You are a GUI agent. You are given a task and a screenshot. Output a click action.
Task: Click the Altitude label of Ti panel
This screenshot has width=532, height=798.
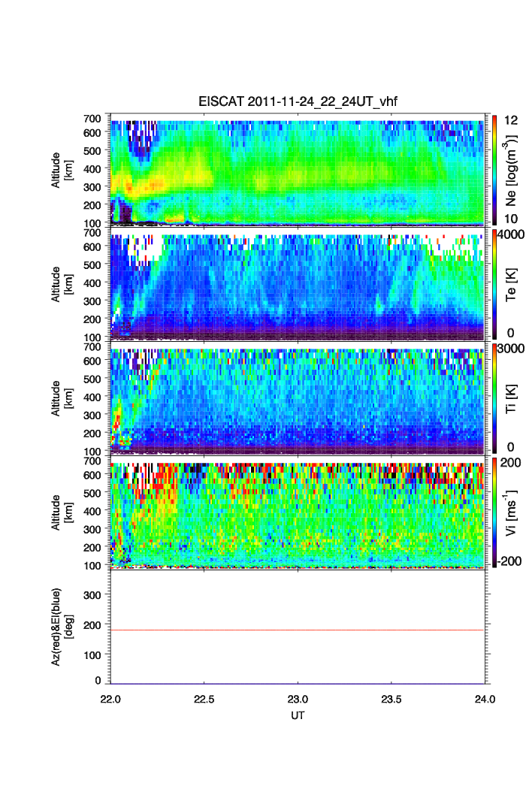(62, 398)
